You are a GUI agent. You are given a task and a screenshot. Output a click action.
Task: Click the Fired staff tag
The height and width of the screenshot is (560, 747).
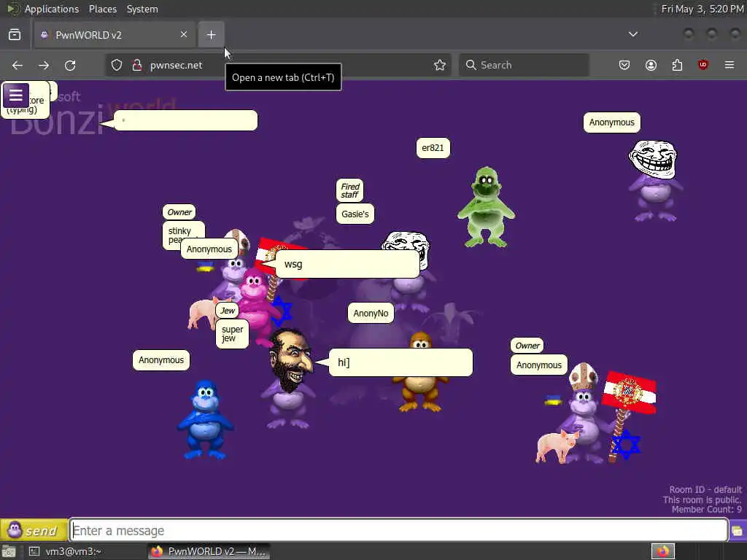pyautogui.click(x=350, y=190)
